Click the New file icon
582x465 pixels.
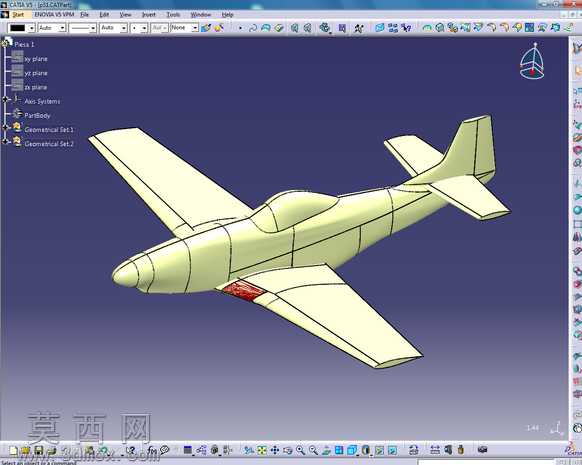(13, 451)
